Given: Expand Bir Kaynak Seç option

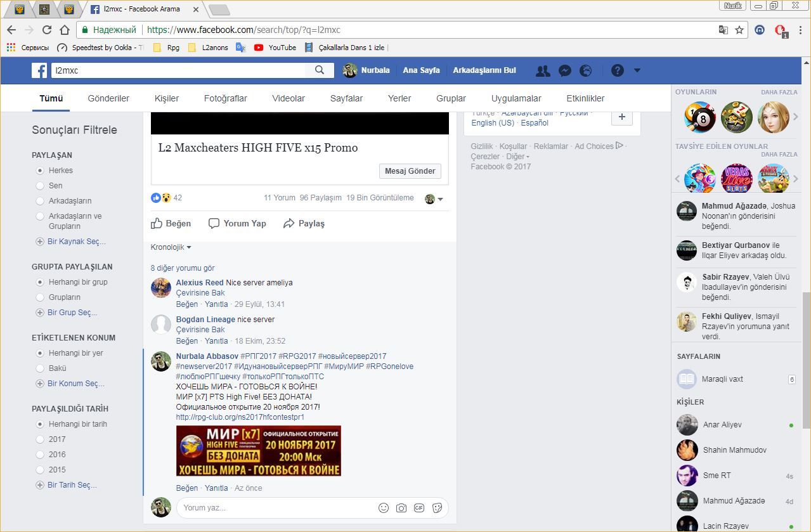Looking at the screenshot, I should (71, 242).
